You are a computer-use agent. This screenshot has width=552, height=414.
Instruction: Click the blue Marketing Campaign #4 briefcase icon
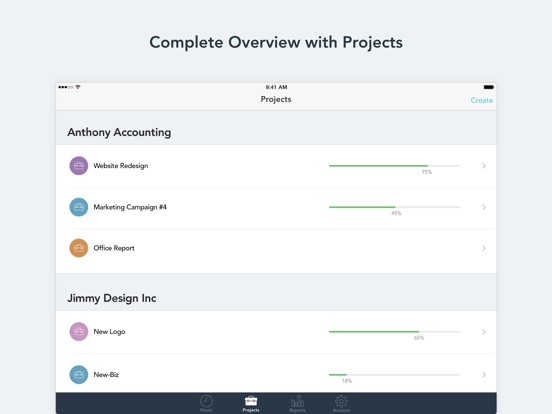pos(79,207)
